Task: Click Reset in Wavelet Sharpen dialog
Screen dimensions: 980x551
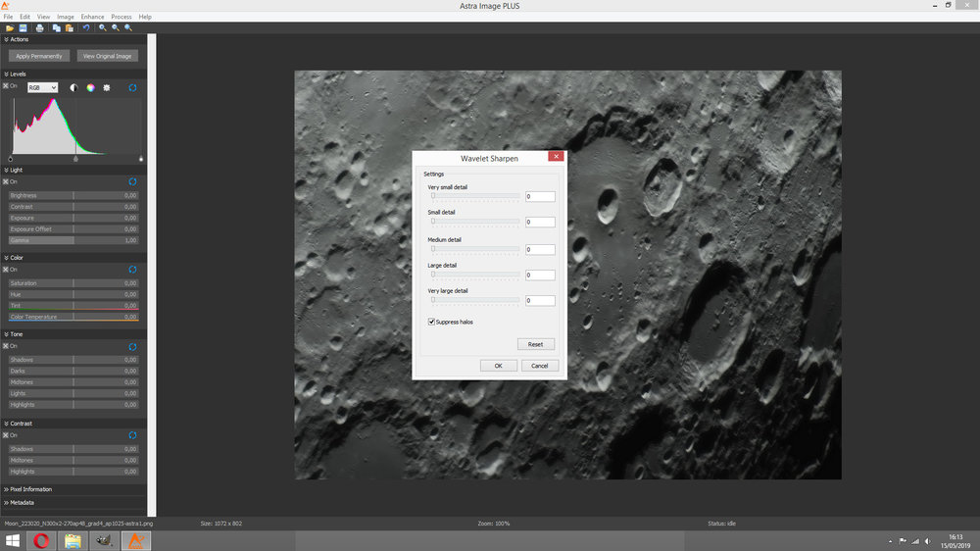Action: click(536, 344)
